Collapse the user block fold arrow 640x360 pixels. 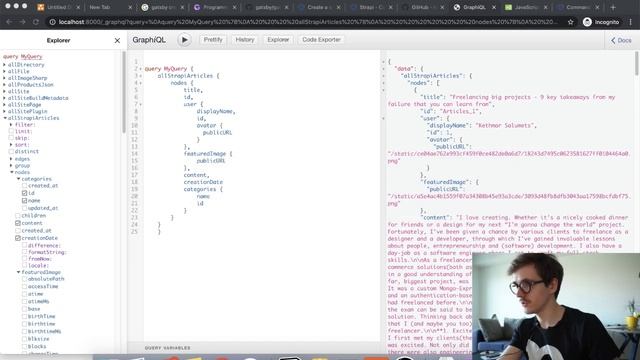point(141,104)
